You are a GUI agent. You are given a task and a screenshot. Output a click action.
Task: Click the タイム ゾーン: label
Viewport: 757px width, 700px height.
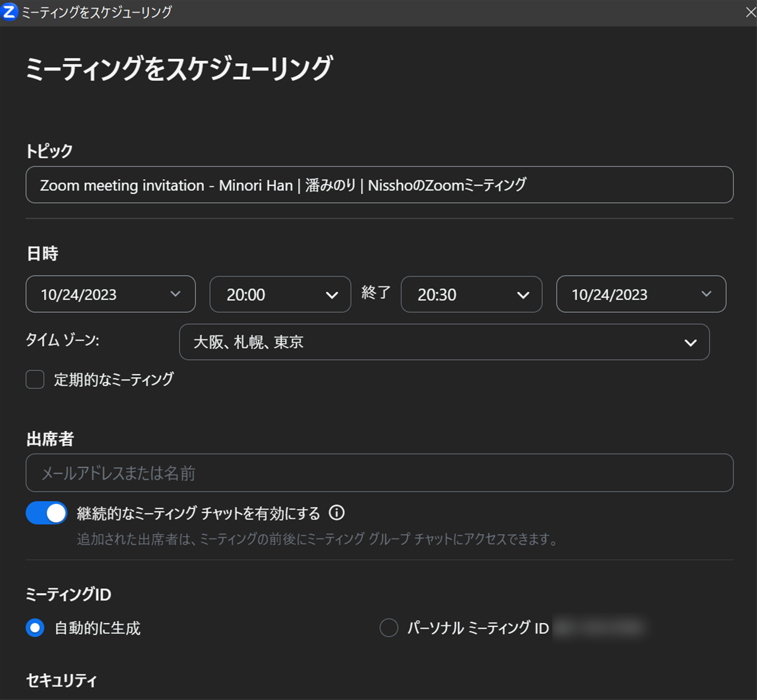[x=63, y=340]
